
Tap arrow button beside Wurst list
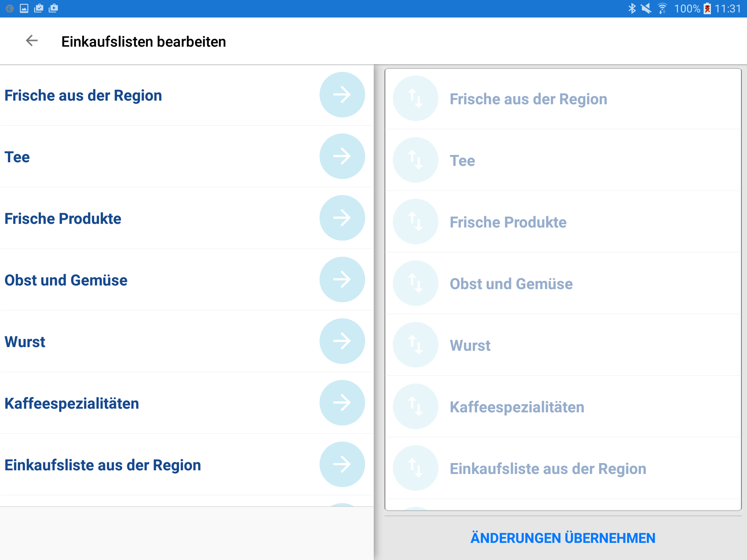(342, 341)
